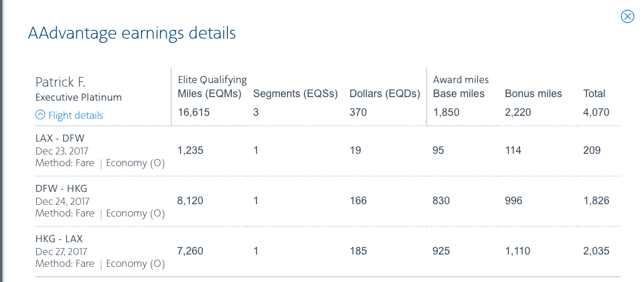The width and height of the screenshot is (644, 282).
Task: Click the 16,615 total EQMs value
Action: point(193,112)
